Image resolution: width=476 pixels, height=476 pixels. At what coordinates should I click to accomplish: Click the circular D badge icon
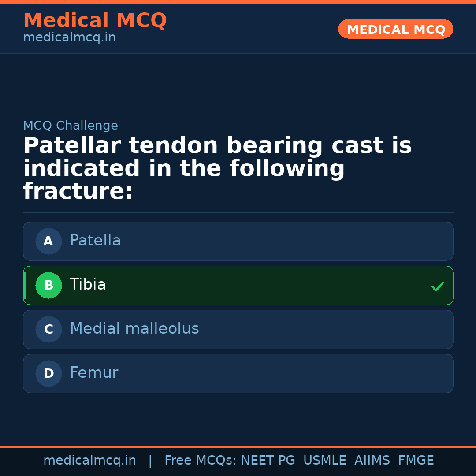click(x=48, y=373)
